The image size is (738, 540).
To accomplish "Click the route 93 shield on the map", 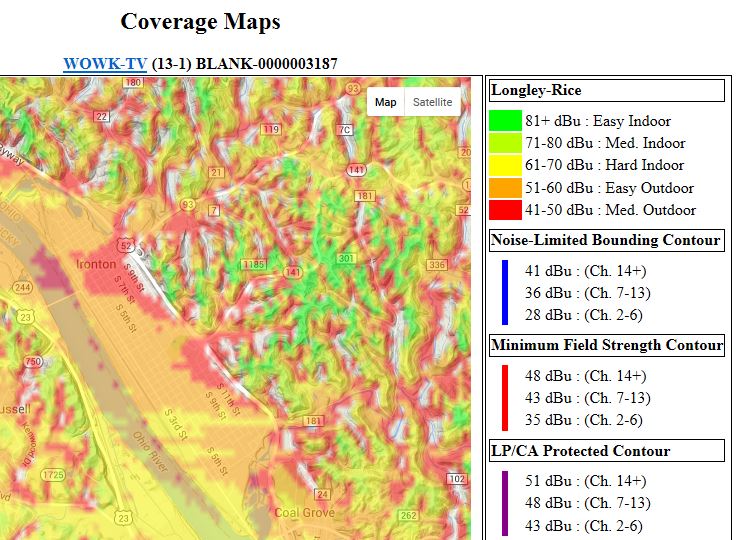I will 186,204.
